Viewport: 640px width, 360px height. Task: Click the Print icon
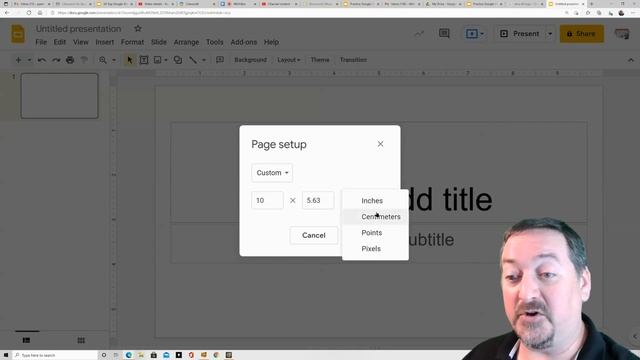(x=70, y=60)
